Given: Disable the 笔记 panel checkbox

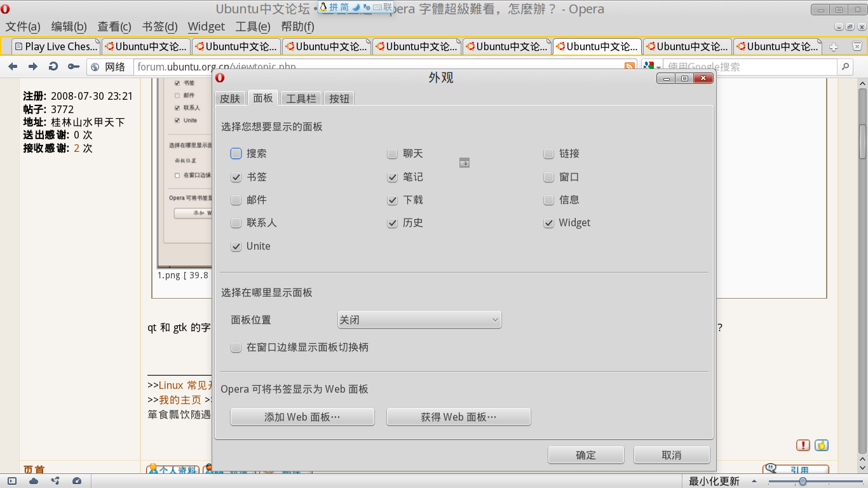Looking at the screenshot, I should [x=393, y=177].
